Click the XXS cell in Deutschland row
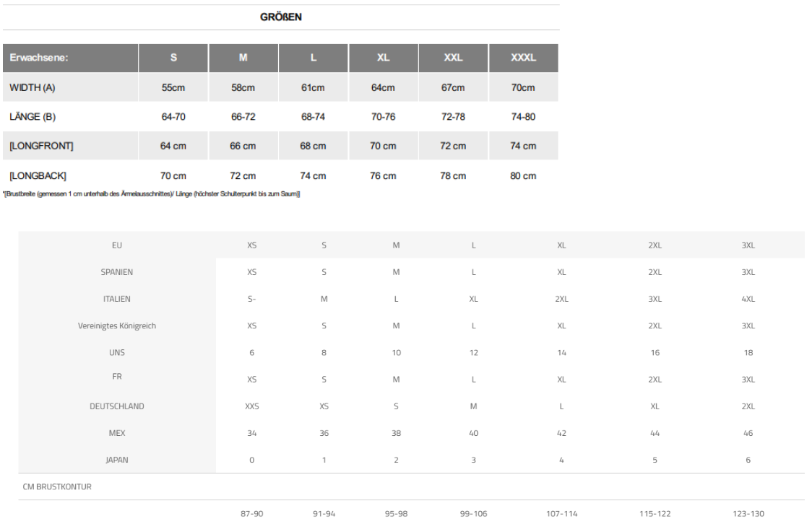Screen dimensions: 812x524 tap(252, 406)
